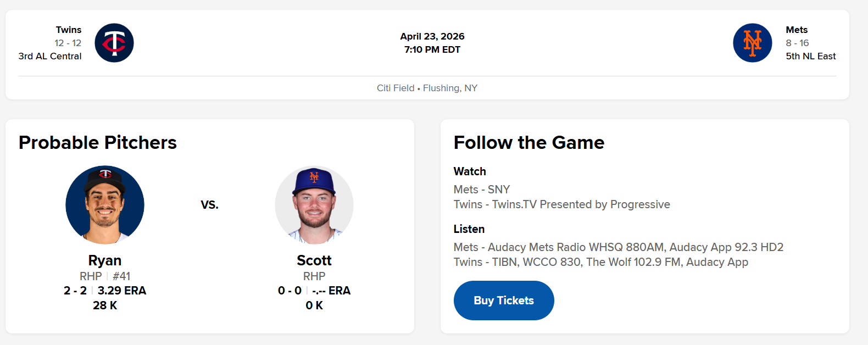Open the Twins team name link
This screenshot has height=345, width=868.
point(69,30)
